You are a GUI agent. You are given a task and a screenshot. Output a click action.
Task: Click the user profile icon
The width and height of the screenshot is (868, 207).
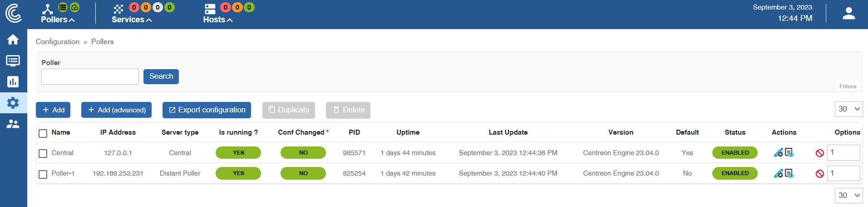[848, 14]
